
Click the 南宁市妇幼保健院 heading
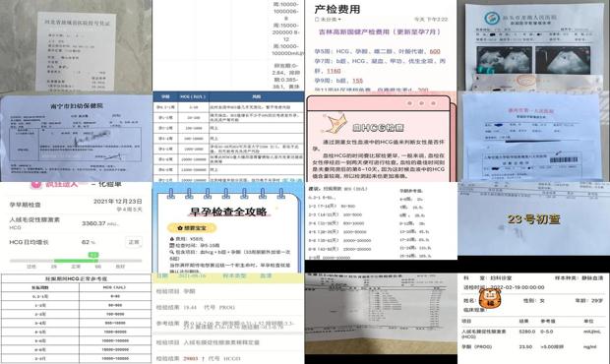[77, 105]
